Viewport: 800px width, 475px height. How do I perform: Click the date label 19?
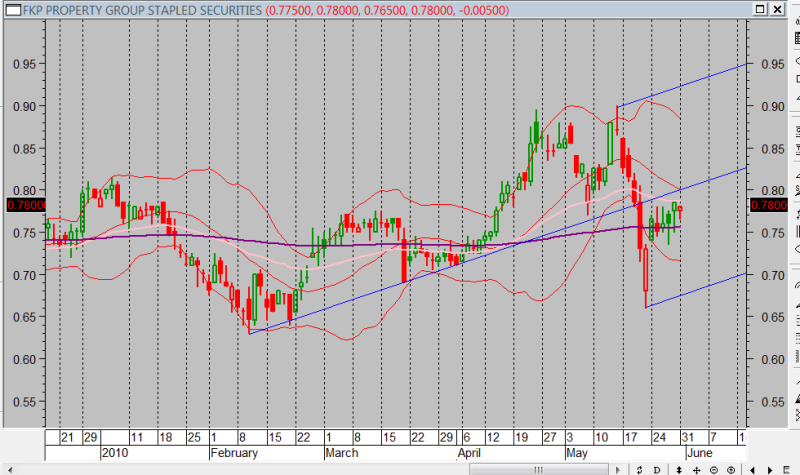521,437
